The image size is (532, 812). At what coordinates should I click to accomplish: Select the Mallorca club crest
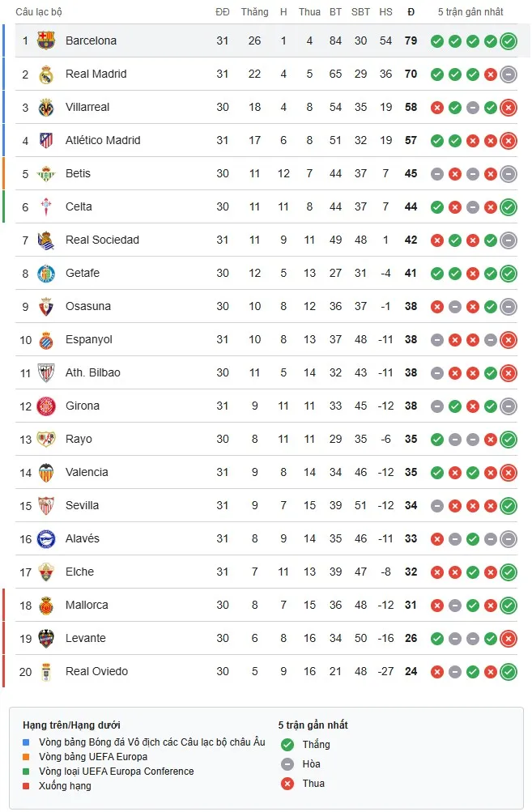[x=47, y=605]
